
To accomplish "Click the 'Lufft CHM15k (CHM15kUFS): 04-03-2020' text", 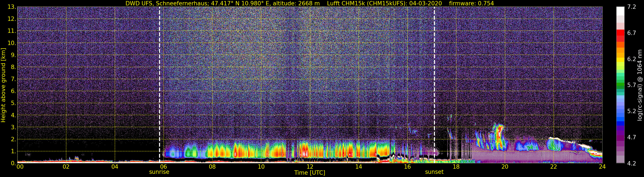I will [x=384, y=3].
